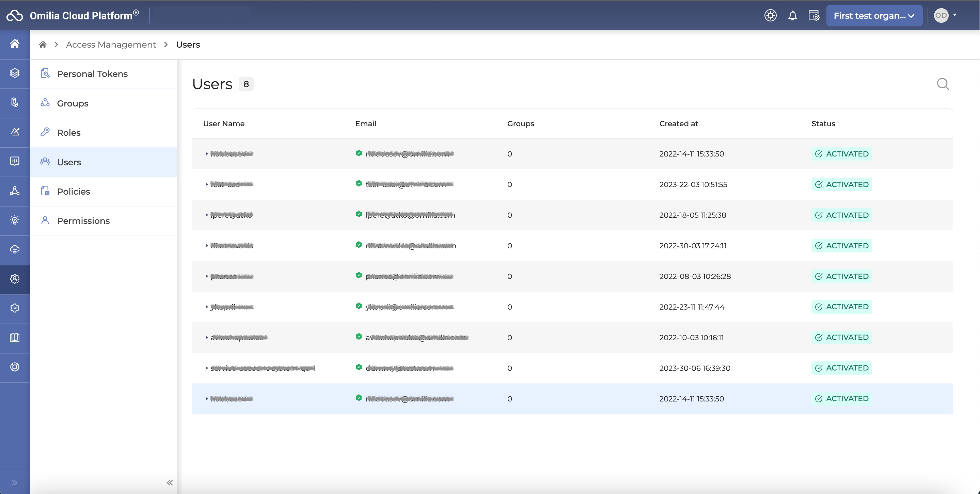The height and width of the screenshot is (494, 980).
Task: Open the documentation book icon in left rail
Action: pos(15,337)
